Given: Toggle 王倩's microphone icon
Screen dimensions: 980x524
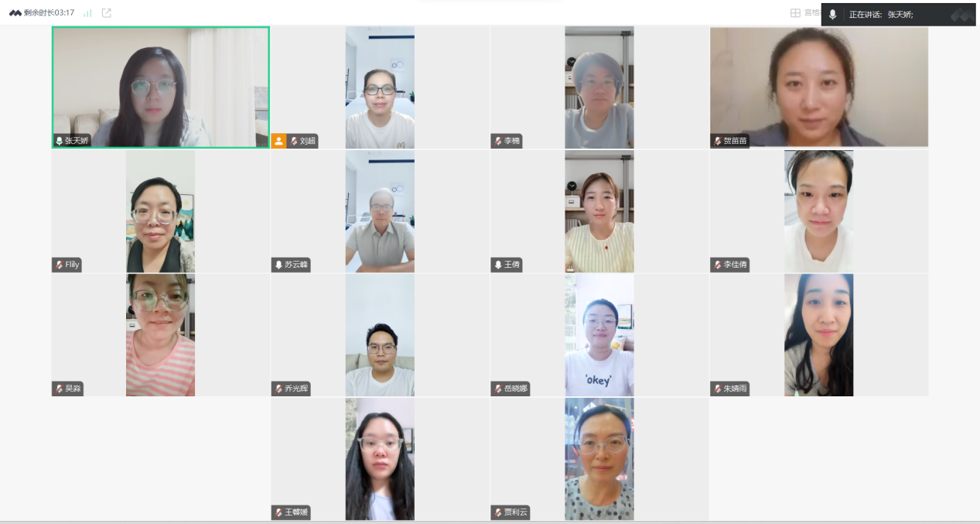Looking at the screenshot, I should [498, 265].
